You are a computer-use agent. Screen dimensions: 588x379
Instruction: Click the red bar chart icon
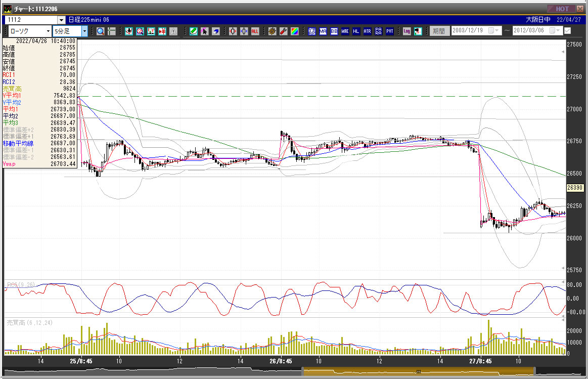tap(151, 31)
